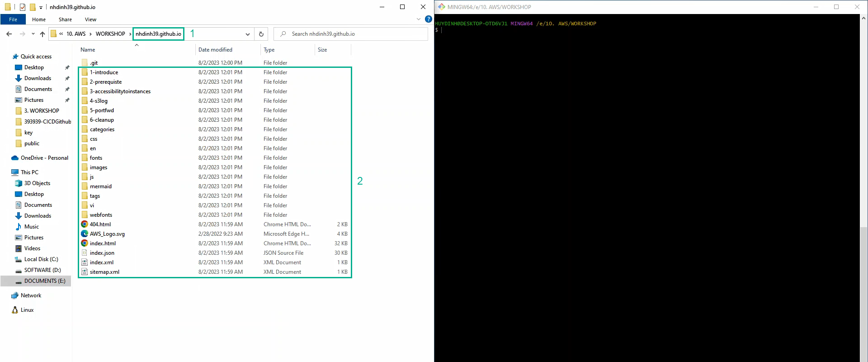The height and width of the screenshot is (362, 868).
Task: Open the File ribbon tab
Action: click(13, 19)
